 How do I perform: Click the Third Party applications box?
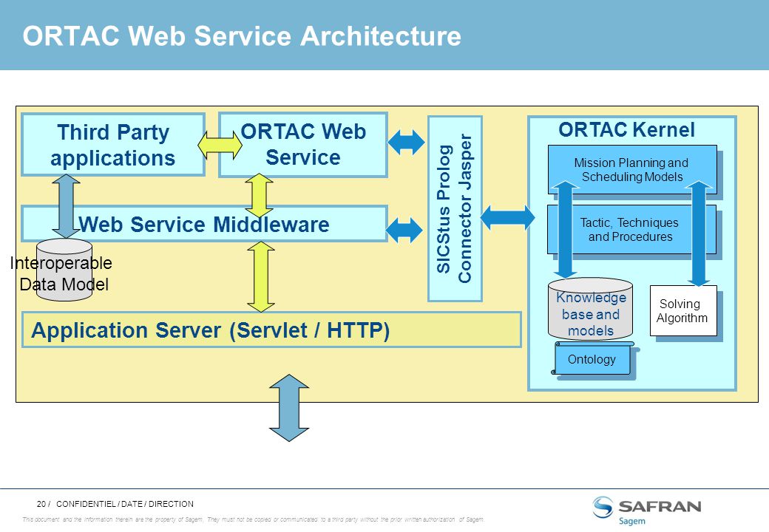coord(113,145)
